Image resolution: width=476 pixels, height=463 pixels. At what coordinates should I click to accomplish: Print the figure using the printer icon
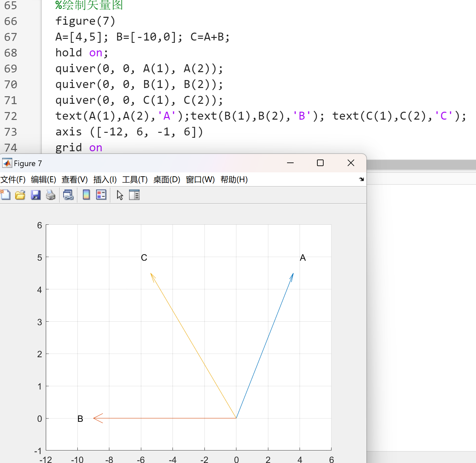tap(51, 195)
